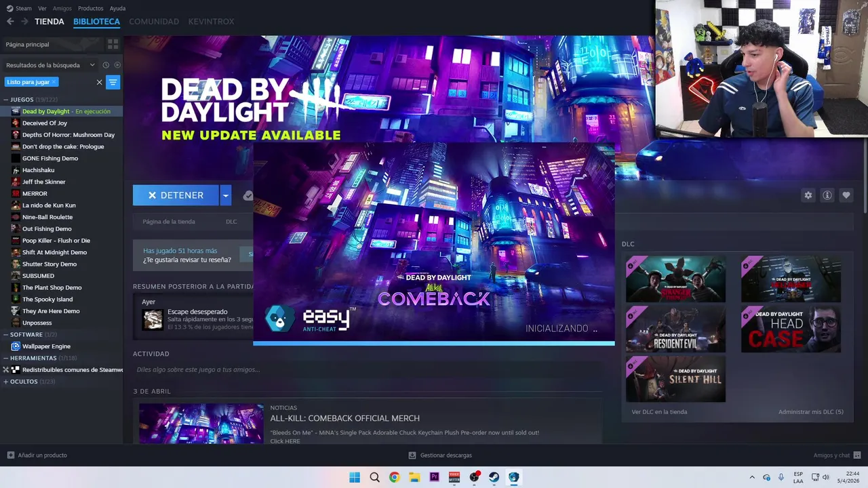Open the KEVINTROX profile tab
868x488 pixels.
(211, 22)
